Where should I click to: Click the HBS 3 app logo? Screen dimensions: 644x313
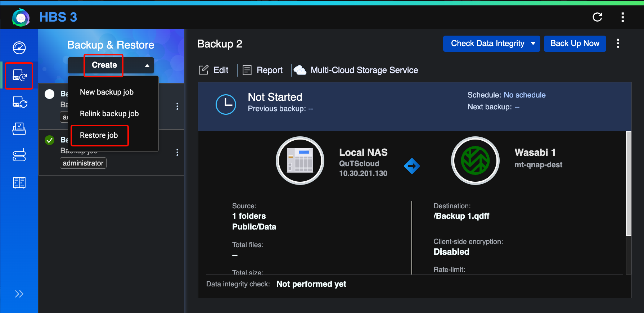21,17
